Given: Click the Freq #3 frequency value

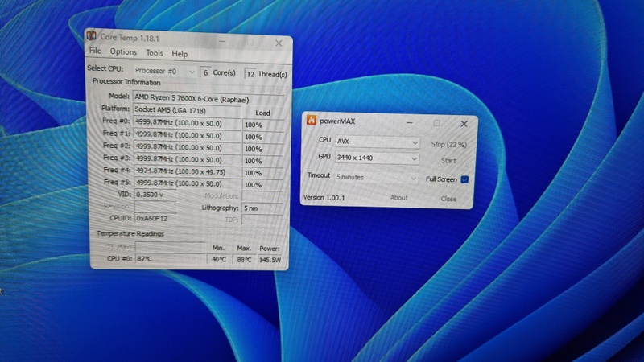Looking at the screenshot, I should coord(187,159).
